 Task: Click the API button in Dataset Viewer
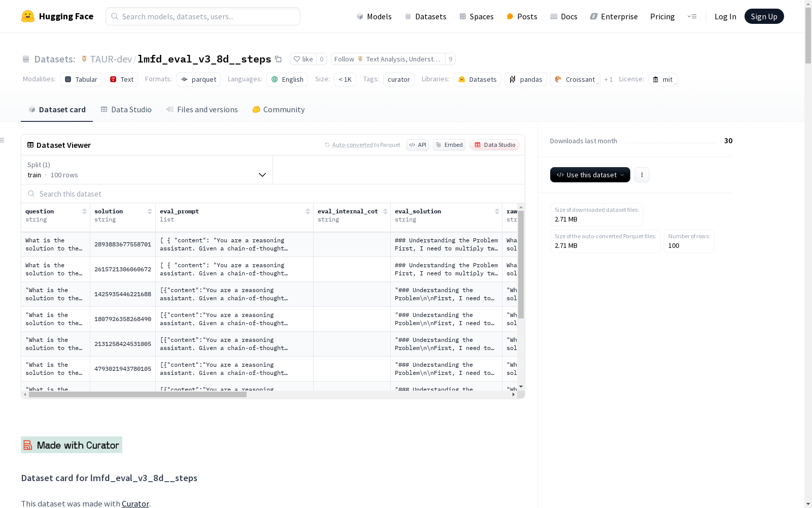[418, 145]
